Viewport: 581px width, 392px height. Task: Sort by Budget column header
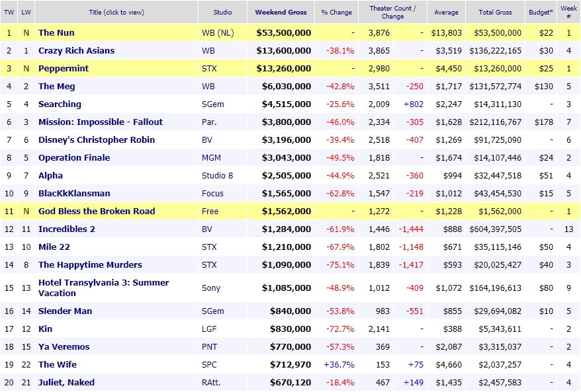(x=541, y=12)
